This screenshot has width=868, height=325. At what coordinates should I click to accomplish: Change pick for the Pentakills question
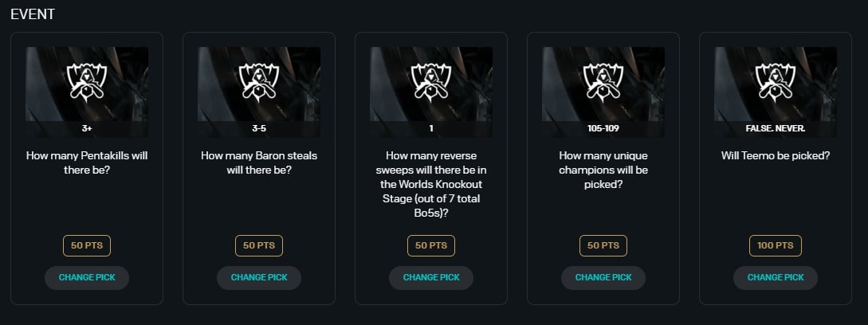[x=87, y=278]
